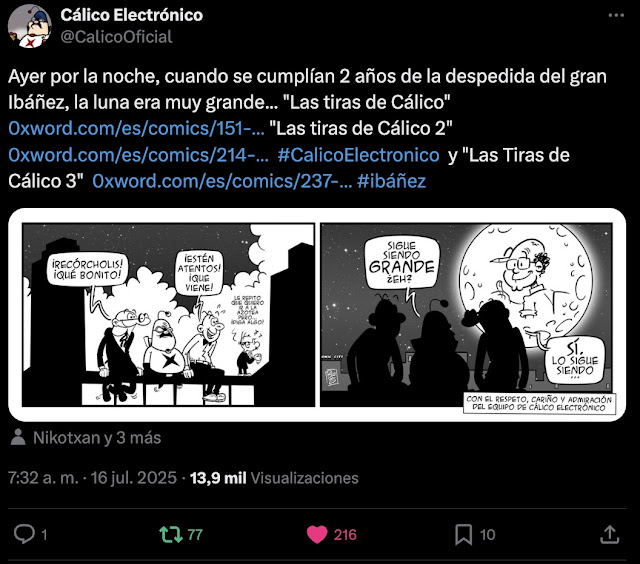Viewport: 640px width, 564px height.
Task: Open the 0xword.com/es/comics/151 link
Action: tap(136, 129)
